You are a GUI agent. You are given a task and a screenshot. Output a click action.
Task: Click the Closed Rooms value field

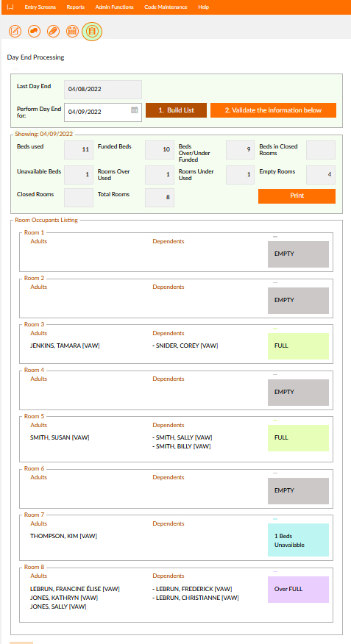(x=79, y=198)
